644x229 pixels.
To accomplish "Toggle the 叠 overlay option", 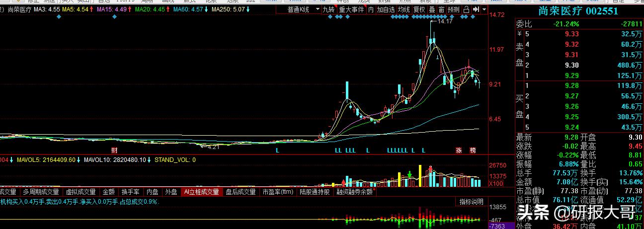I will [x=431, y=9].
